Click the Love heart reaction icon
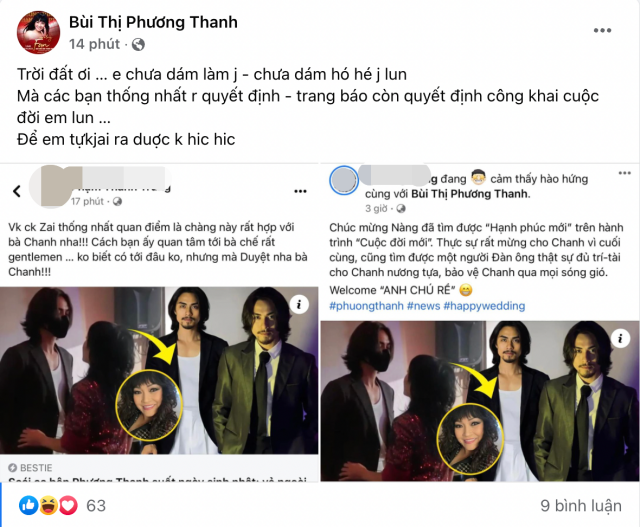Screen dimensions: 640x527 (68, 506)
